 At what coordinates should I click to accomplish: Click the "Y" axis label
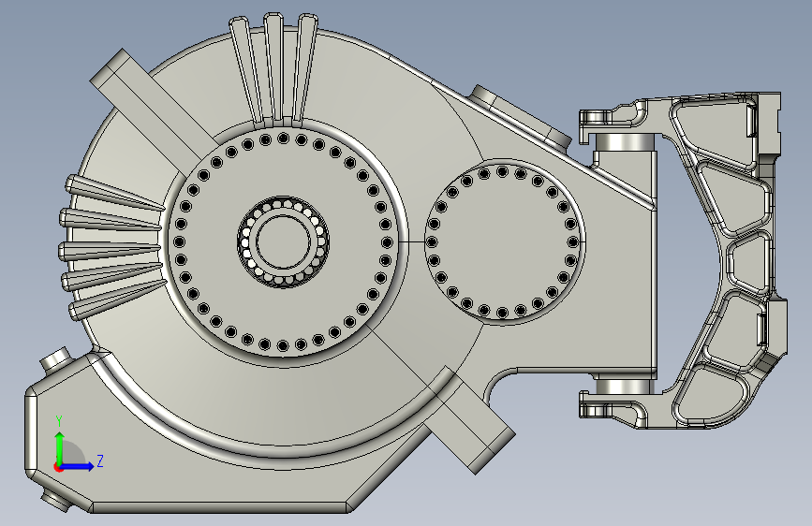point(60,422)
